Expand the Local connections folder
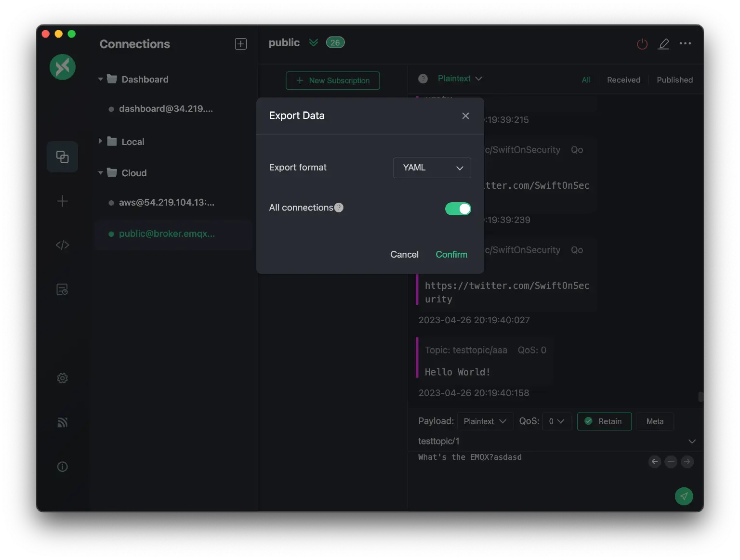Screen dimensions: 740x560 (100, 141)
